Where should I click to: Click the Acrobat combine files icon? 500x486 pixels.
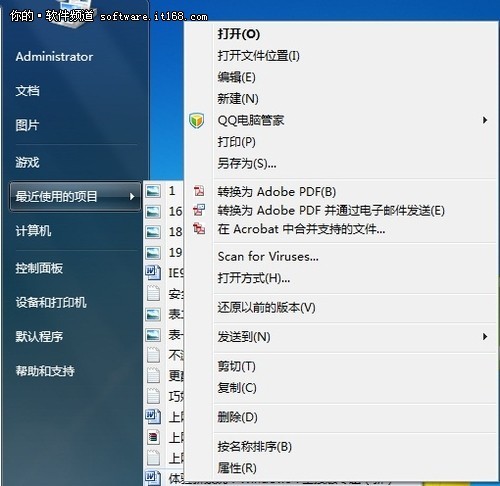point(199,229)
